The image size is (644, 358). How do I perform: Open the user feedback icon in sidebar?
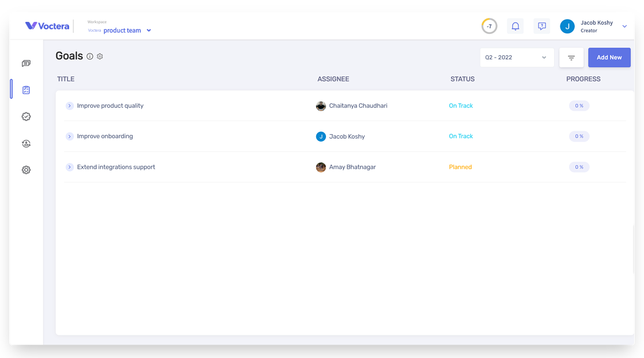coord(26,143)
